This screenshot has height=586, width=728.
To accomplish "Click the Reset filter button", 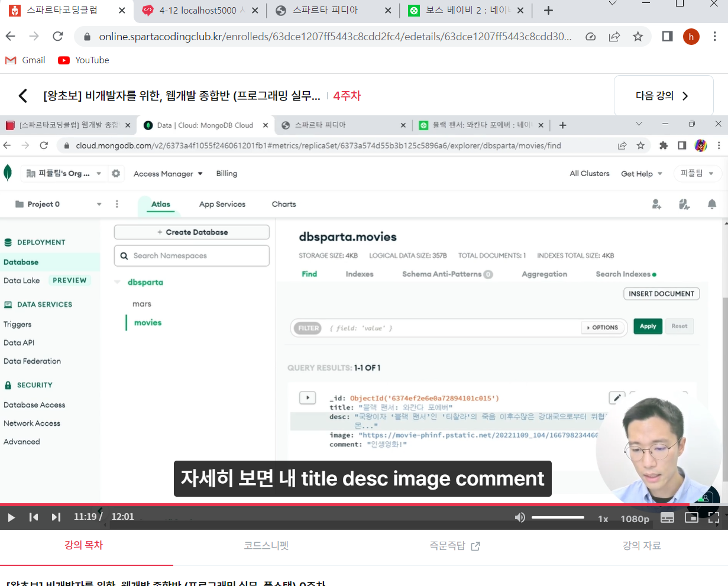I will tap(680, 326).
